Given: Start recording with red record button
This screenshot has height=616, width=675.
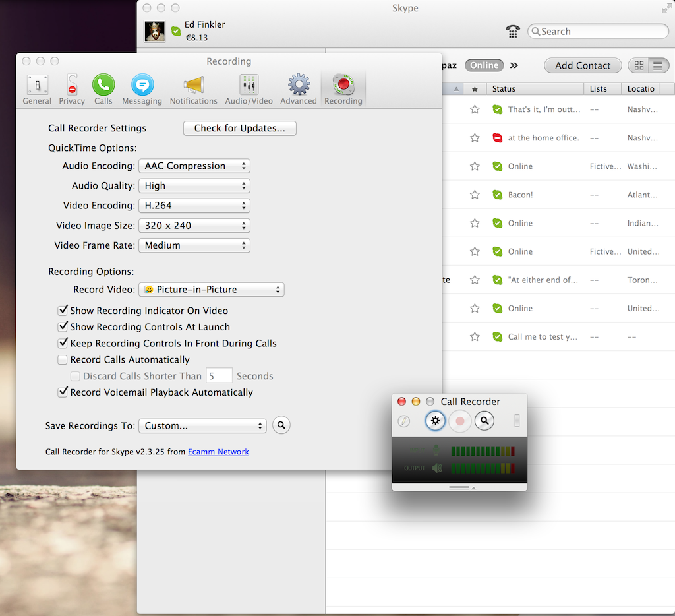Looking at the screenshot, I should (459, 420).
